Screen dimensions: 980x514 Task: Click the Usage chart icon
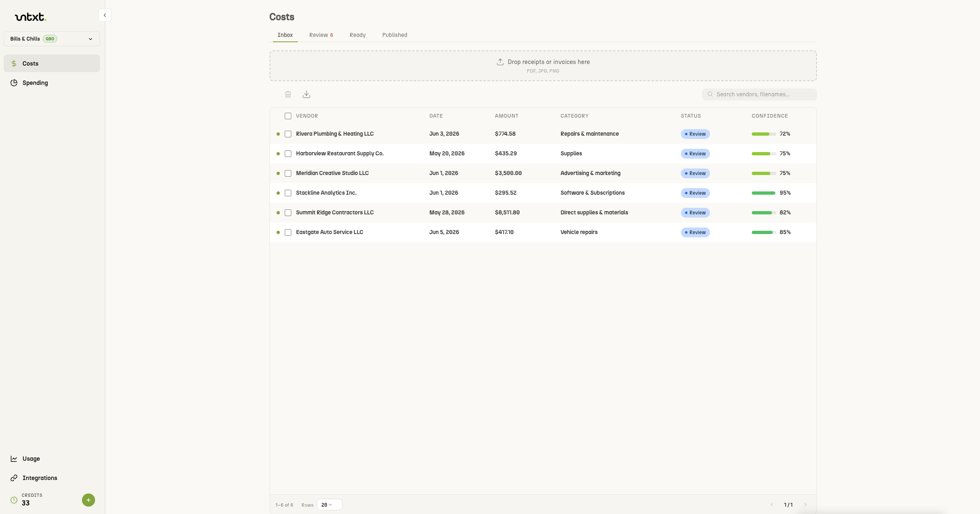click(14, 459)
